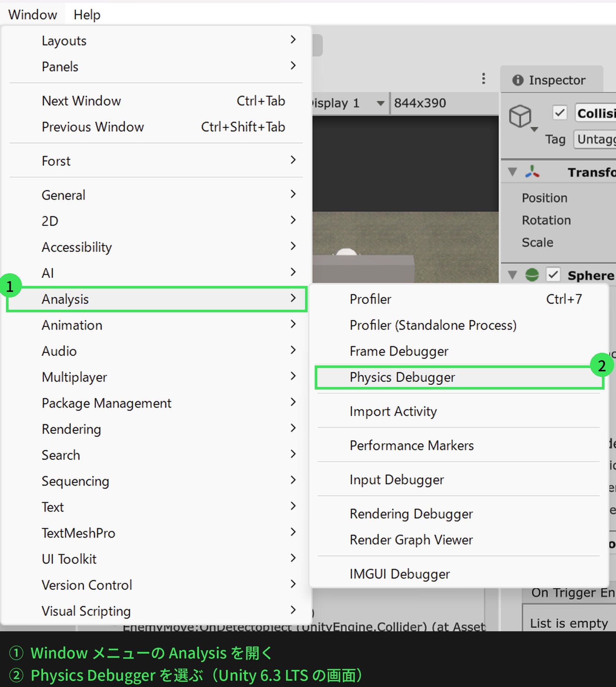Viewport: 616px width, 687px height.
Task: Toggle the GameObject active checkbox
Action: (x=560, y=113)
